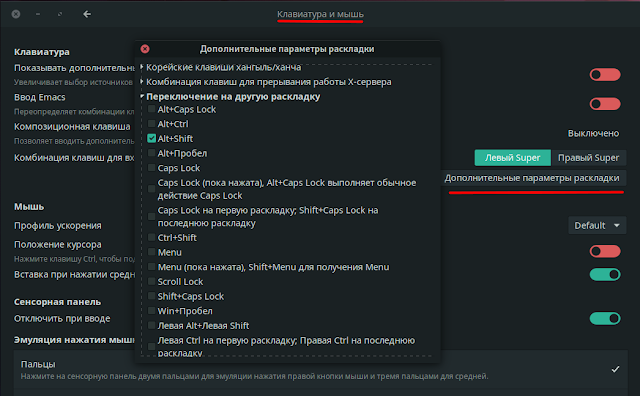This screenshot has width=640, height=396.
Task: Tick the Win+Пробел checkbox
Action: click(x=151, y=311)
